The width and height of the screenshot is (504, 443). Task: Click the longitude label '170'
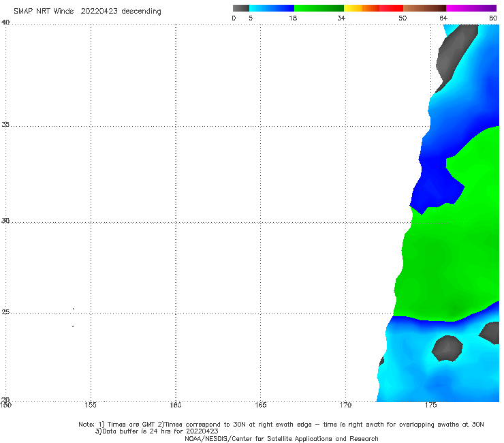coord(345,405)
